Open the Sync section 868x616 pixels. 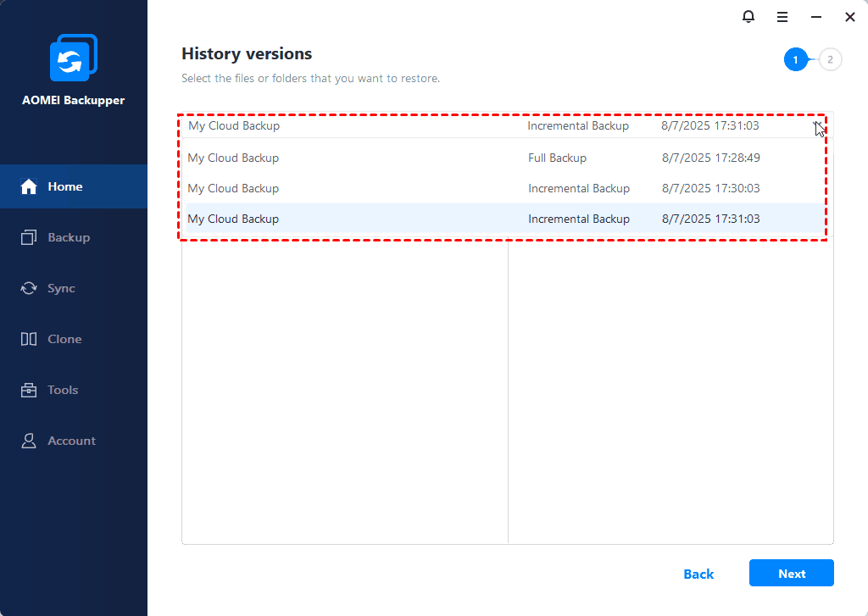pyautogui.click(x=74, y=288)
